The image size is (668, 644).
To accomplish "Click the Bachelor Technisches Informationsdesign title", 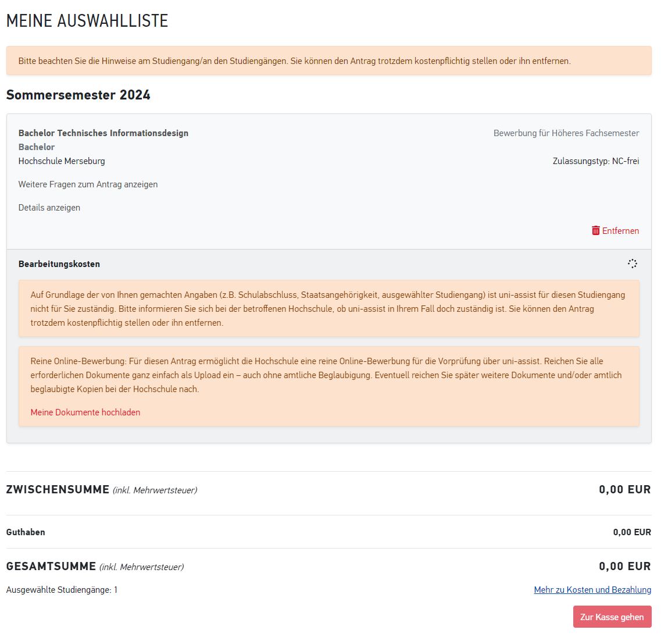I will pos(103,133).
